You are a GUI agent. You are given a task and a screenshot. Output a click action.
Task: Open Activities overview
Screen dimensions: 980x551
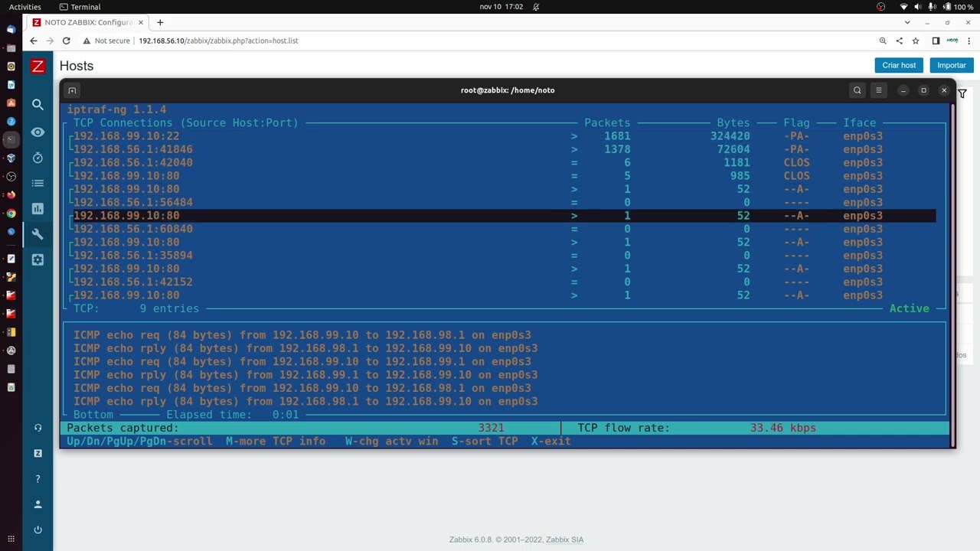(x=25, y=7)
